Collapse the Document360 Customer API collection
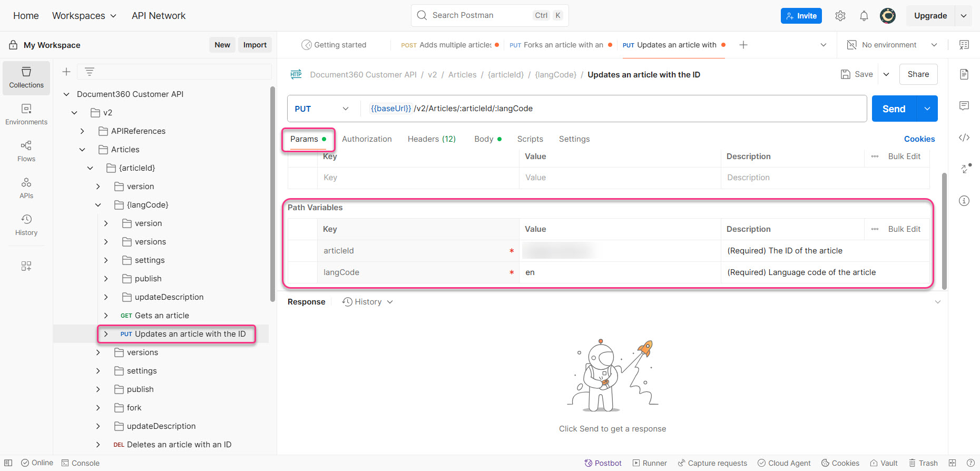Viewport: 980px width, 471px height. (x=66, y=94)
